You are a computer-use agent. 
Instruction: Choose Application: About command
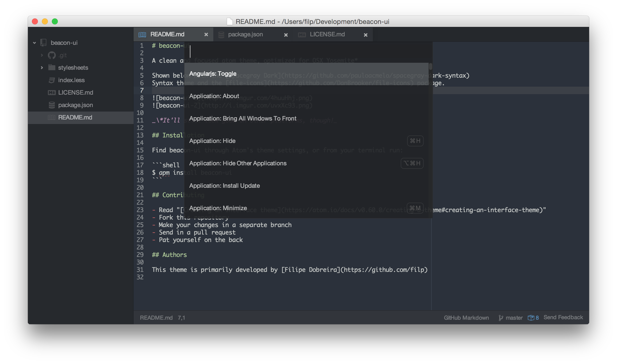click(x=306, y=96)
